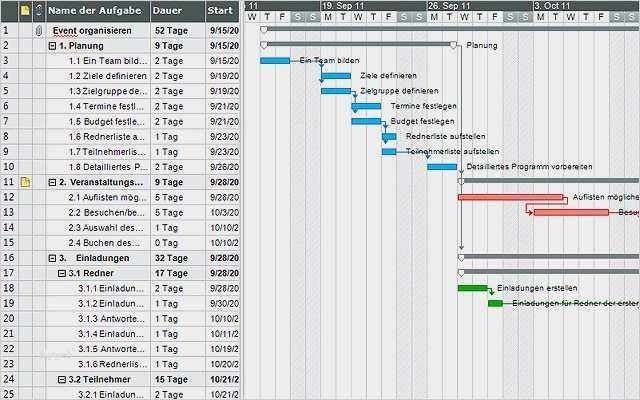This screenshot has height=400, width=640.
Task: Select the red Auflisten mögliche Gantt bar
Action: tap(511, 197)
